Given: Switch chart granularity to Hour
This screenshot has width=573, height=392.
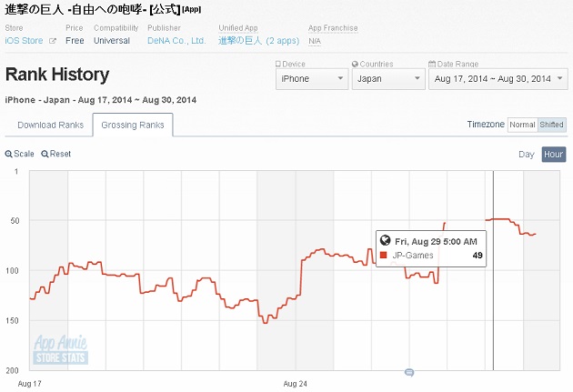Looking at the screenshot, I should coord(554,155).
